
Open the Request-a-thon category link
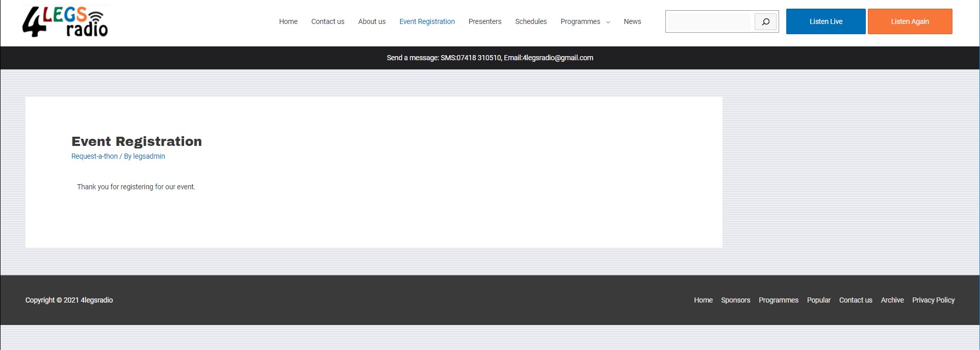tap(94, 156)
